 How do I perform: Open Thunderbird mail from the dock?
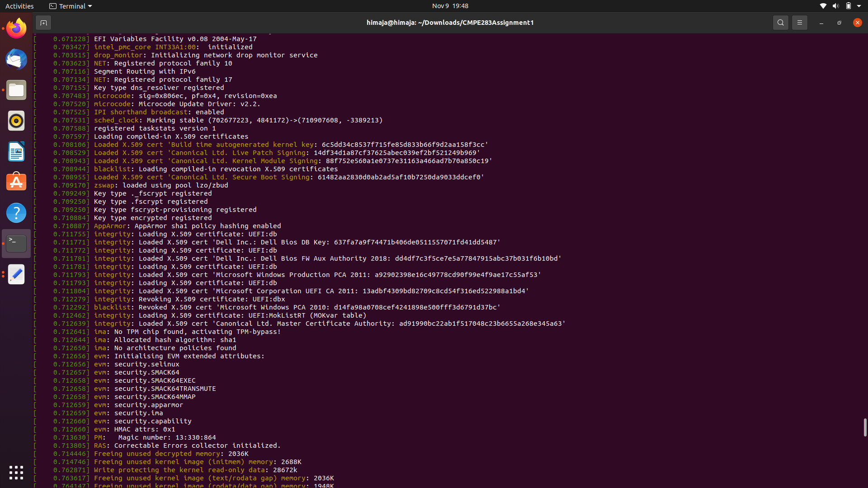point(16,59)
